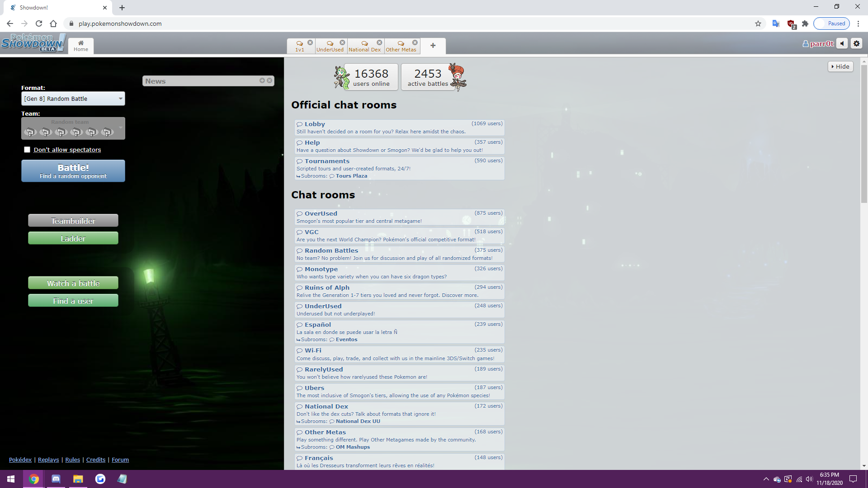Open the Rules link
Viewport: 868px width, 488px height.
(x=72, y=460)
